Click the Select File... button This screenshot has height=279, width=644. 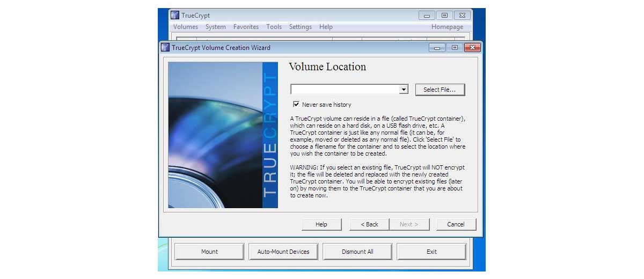(440, 90)
